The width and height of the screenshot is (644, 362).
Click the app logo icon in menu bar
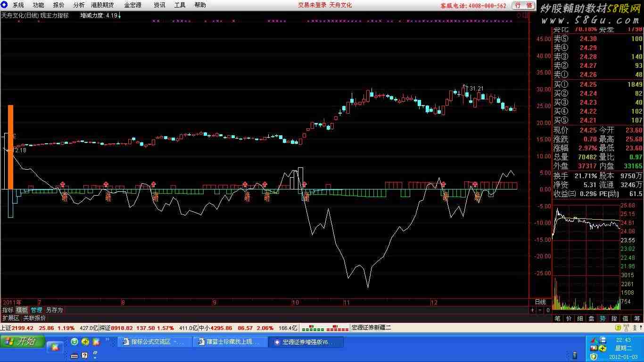click(x=5, y=5)
